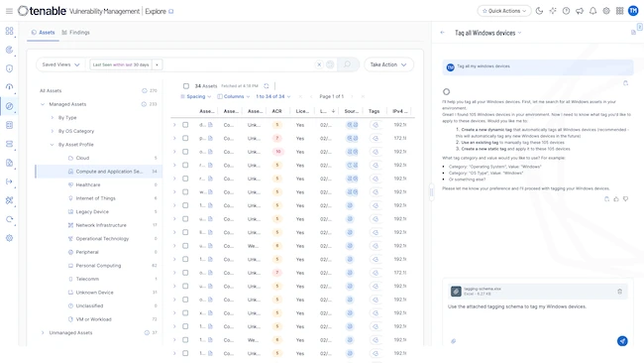Open the workspace apps grid icon
Viewport: 644px width, 363px height.
coord(620,11)
